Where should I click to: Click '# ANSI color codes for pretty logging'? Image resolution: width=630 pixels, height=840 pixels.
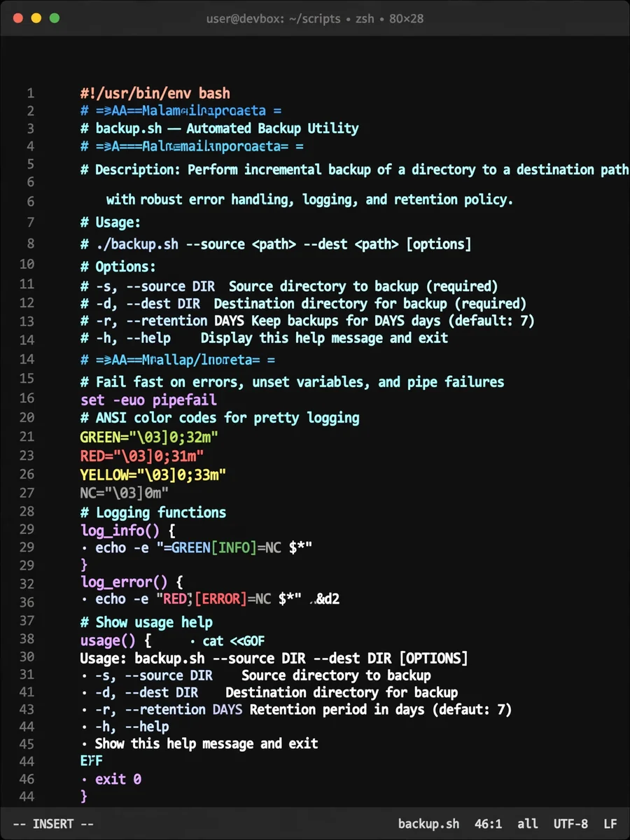point(220,419)
